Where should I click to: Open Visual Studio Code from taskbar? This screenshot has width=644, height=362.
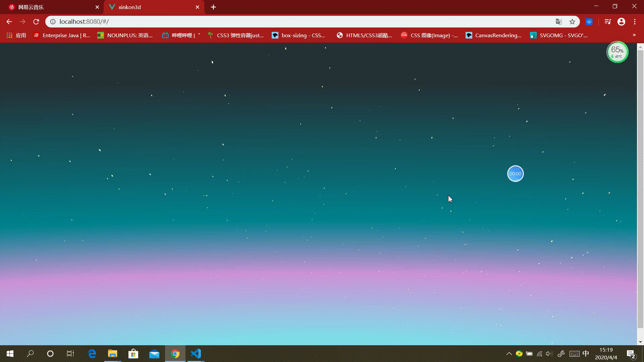(196, 354)
